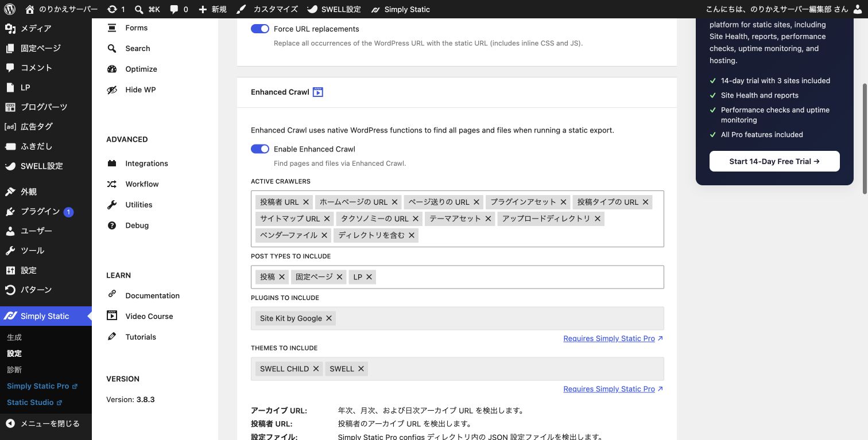Screen dimensions: 868x440
Task: Click Start 14-Day Free Trial button
Action: pos(774,161)
